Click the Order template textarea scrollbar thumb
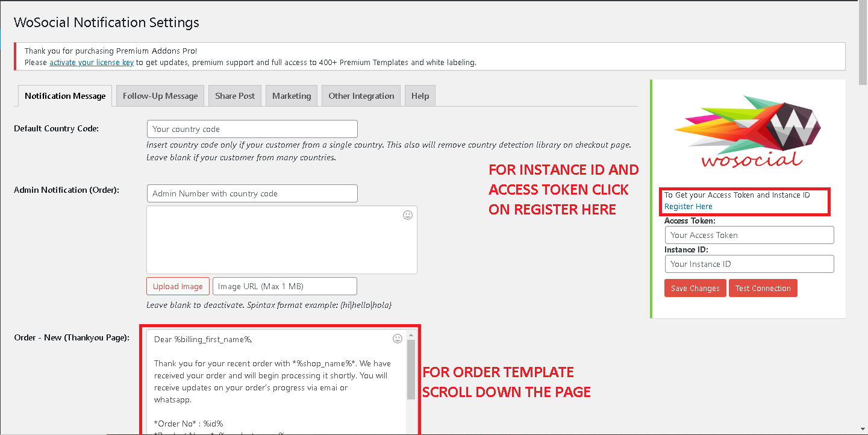Image resolution: width=868 pixels, height=435 pixels. coord(411,369)
